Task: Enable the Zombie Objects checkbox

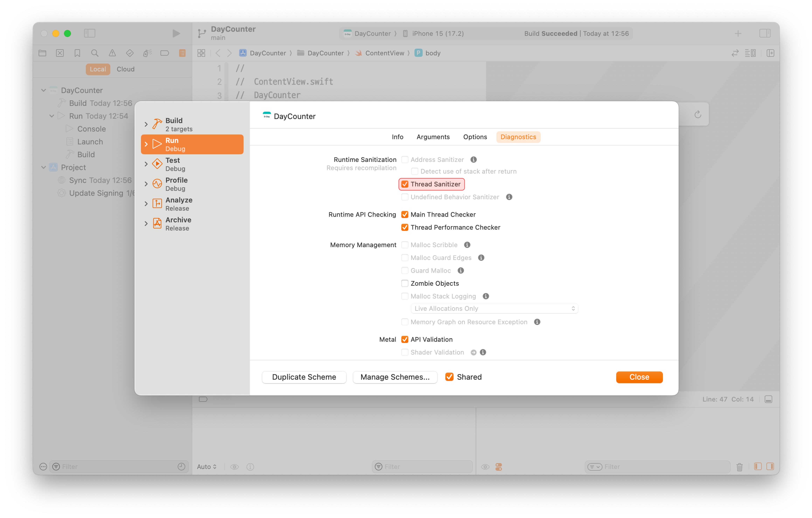Action: tap(405, 284)
